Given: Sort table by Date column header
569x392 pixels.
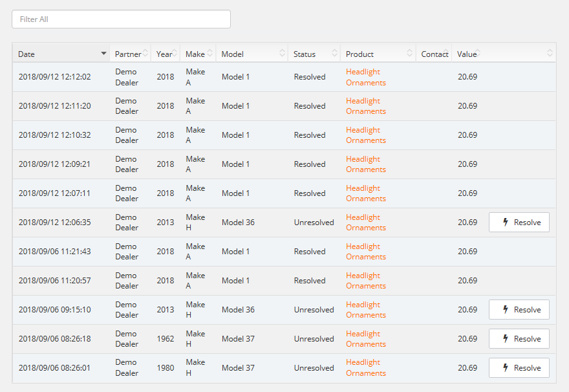Looking at the screenshot, I should pos(61,54).
